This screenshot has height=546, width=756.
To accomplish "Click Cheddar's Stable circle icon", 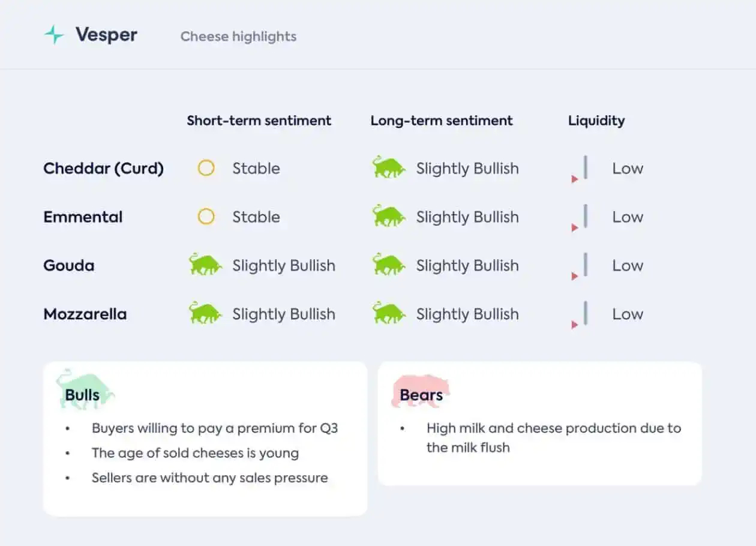I will click(206, 168).
